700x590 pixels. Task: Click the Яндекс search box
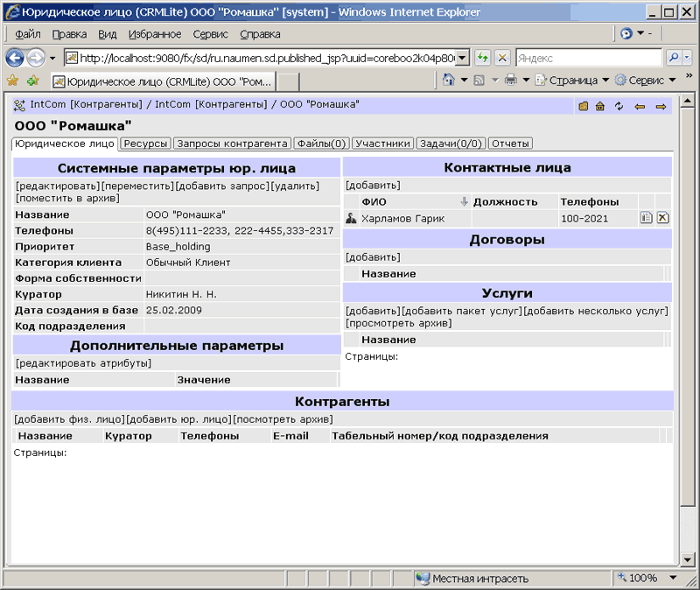tap(588, 58)
